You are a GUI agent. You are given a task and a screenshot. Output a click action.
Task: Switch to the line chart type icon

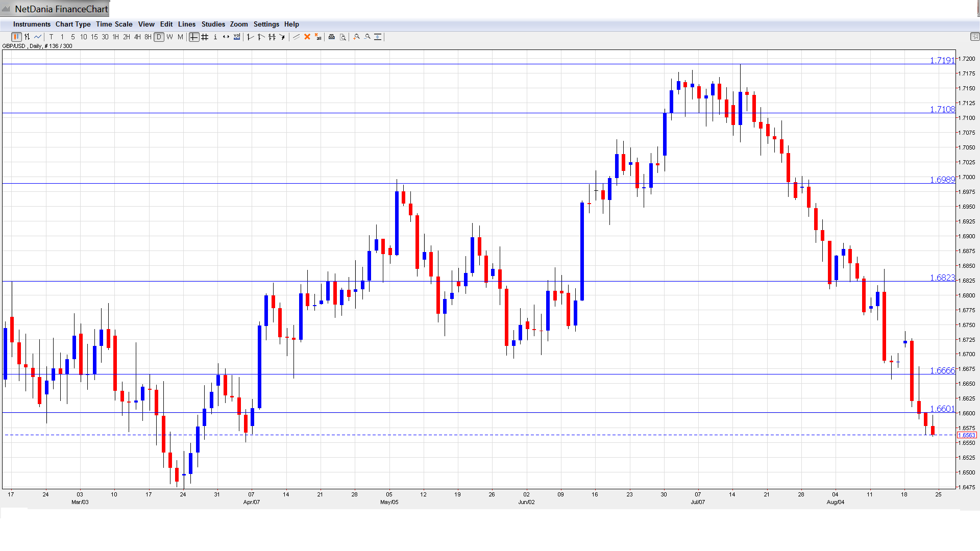[x=38, y=37]
